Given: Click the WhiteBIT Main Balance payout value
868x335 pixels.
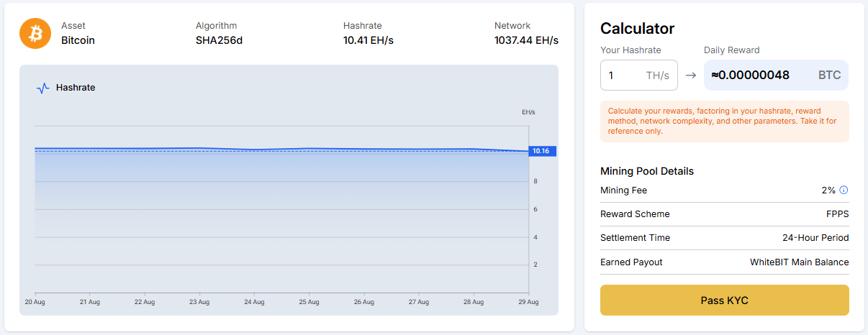Looking at the screenshot, I should pos(799,262).
